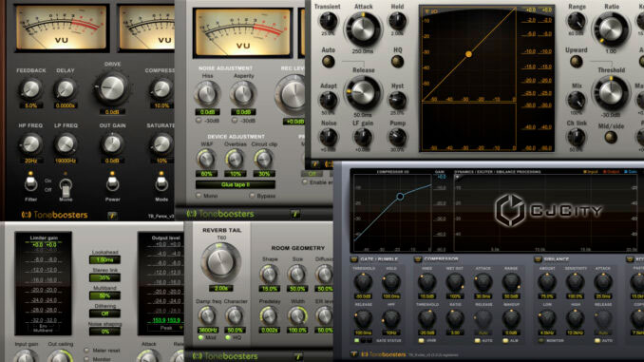Click the Threshold knob in compressor plugin
The height and width of the screenshot is (362, 644).
(x=611, y=93)
